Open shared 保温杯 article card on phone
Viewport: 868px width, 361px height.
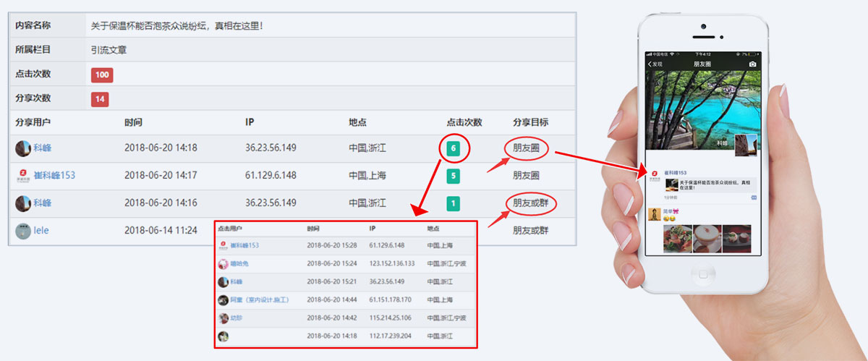tap(710, 185)
